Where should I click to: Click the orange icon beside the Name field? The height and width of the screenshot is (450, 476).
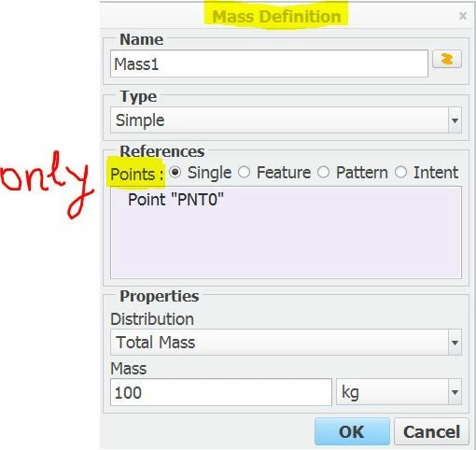point(447,59)
